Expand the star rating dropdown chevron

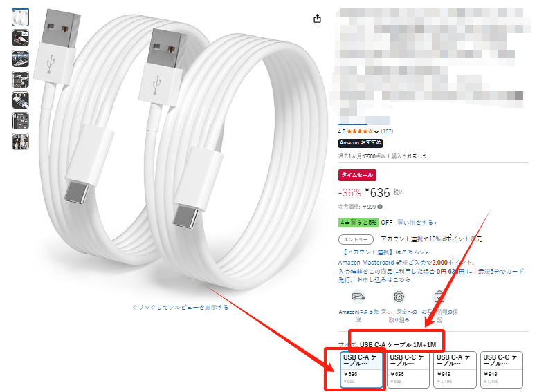[376, 131]
